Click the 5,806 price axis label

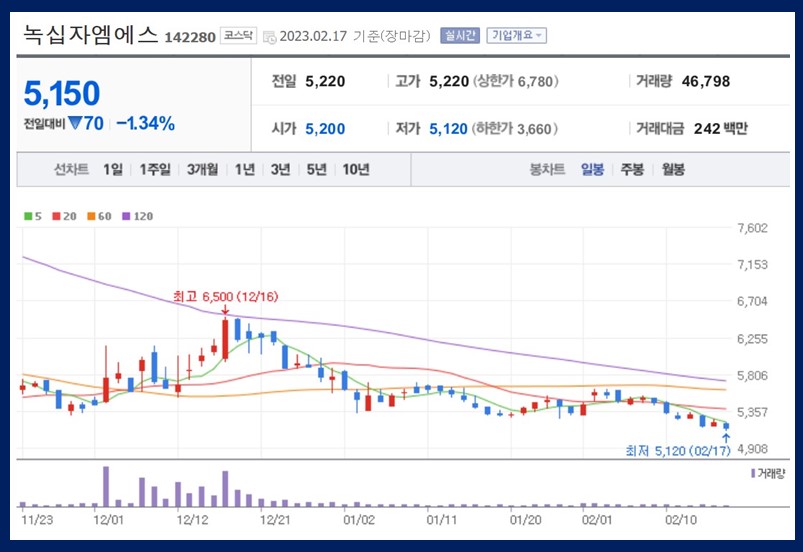click(752, 375)
